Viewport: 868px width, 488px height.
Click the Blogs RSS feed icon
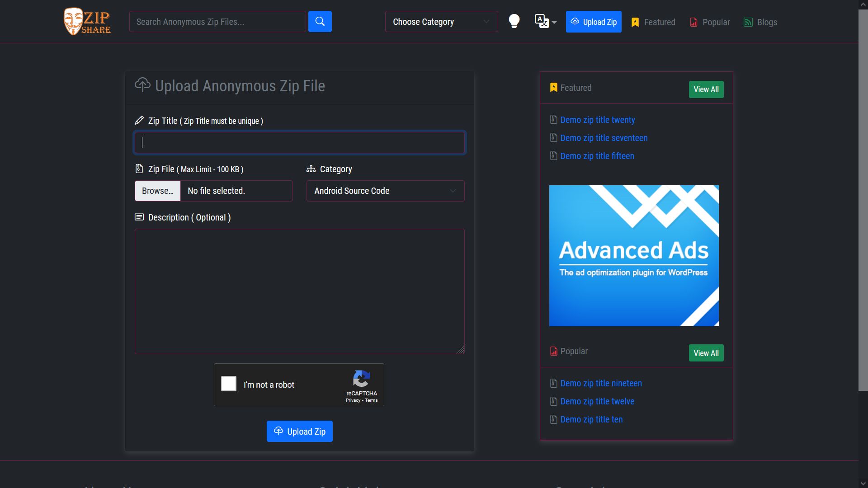[748, 22]
